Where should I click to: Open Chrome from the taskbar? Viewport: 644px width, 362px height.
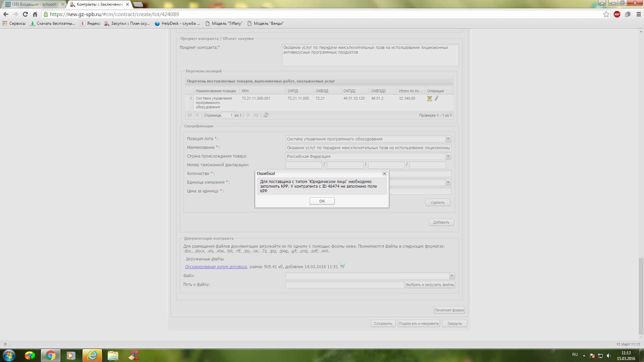(51, 355)
